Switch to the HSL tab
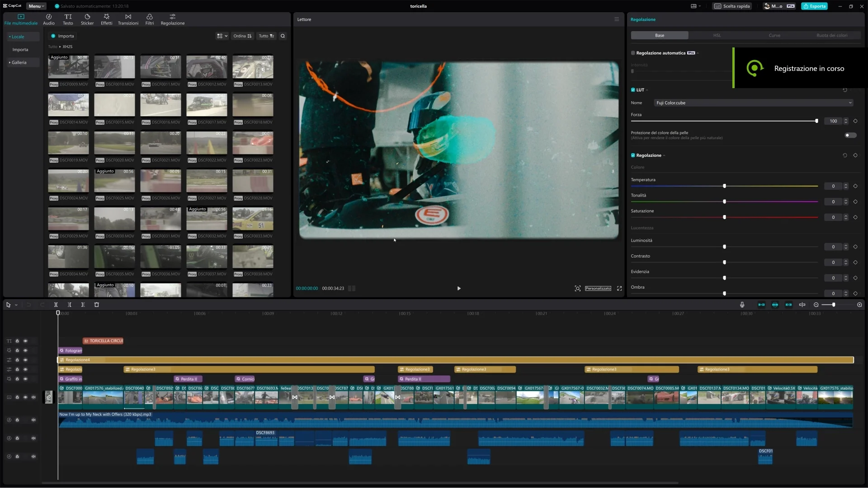This screenshot has height=488, width=868. [717, 35]
